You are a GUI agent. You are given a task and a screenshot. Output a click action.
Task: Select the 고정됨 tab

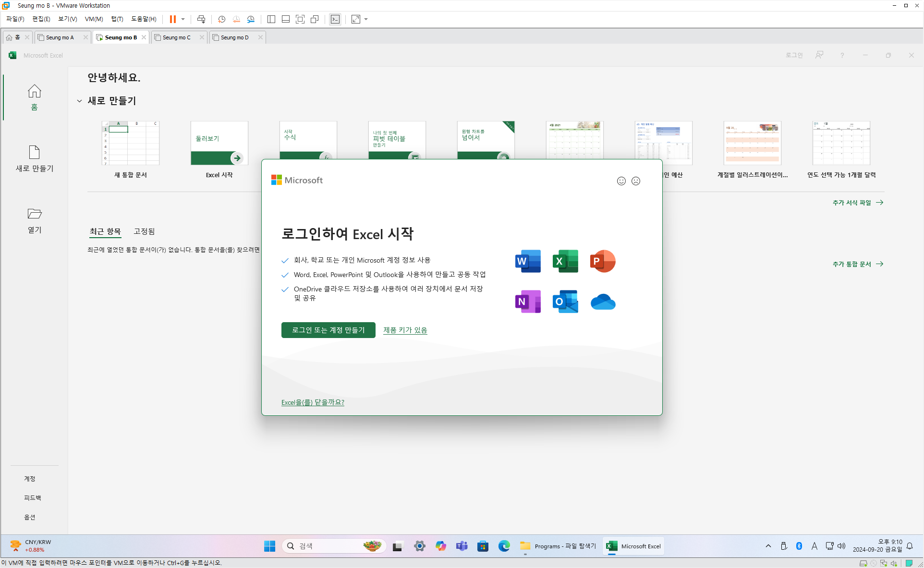tap(144, 231)
